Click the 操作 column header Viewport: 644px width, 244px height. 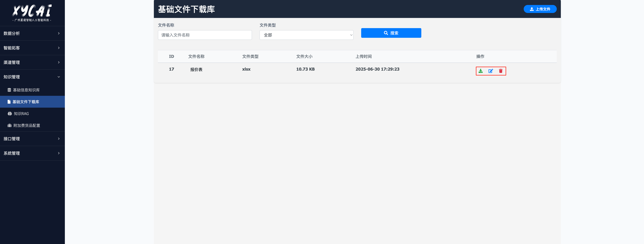(x=480, y=56)
